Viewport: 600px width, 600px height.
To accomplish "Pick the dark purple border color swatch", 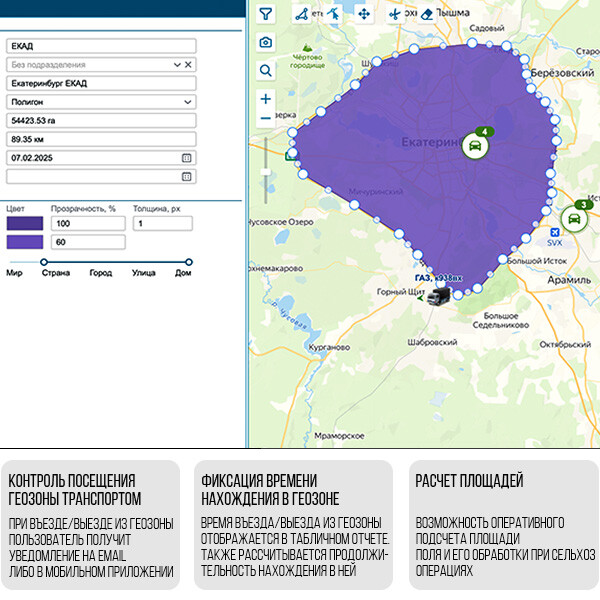I will click(x=25, y=224).
